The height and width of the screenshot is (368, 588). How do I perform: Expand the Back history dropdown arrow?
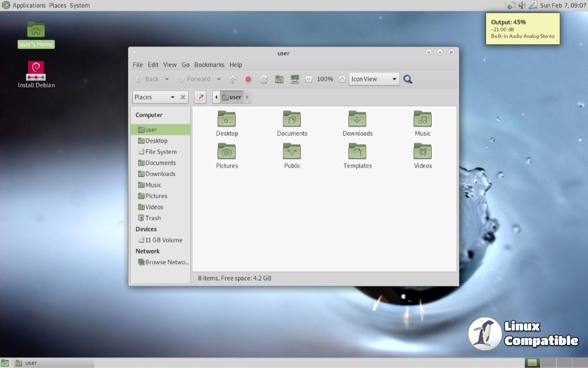tap(167, 79)
